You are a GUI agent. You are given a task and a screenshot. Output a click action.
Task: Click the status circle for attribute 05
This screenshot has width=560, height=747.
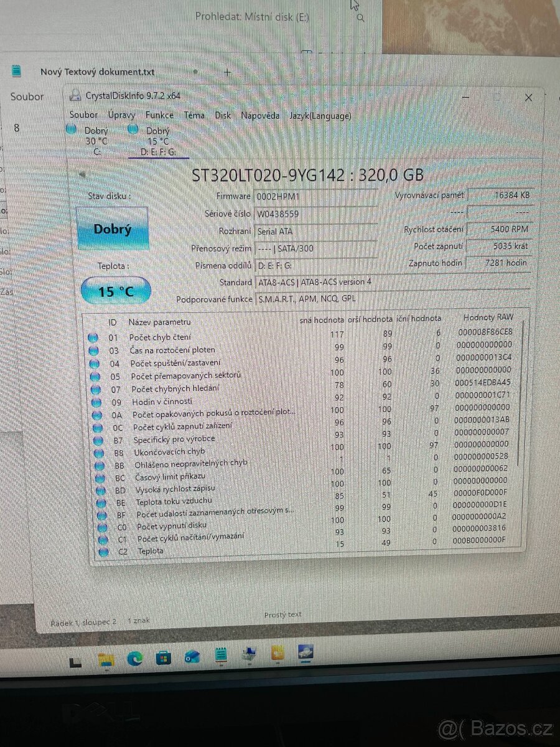(x=95, y=375)
